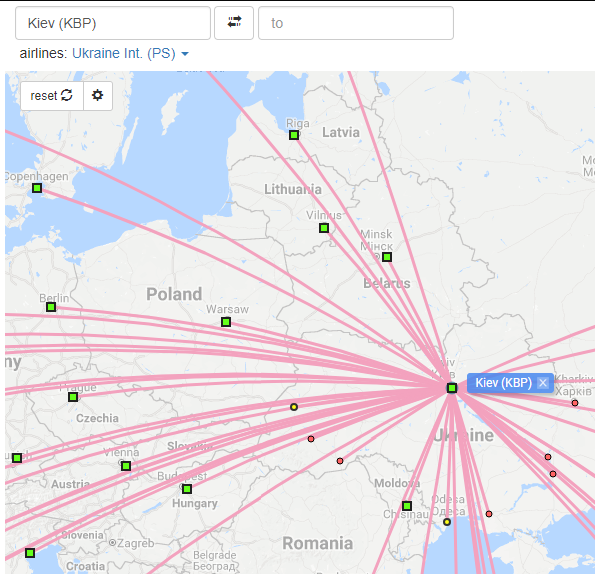Open map settings gear icon

coord(98,96)
